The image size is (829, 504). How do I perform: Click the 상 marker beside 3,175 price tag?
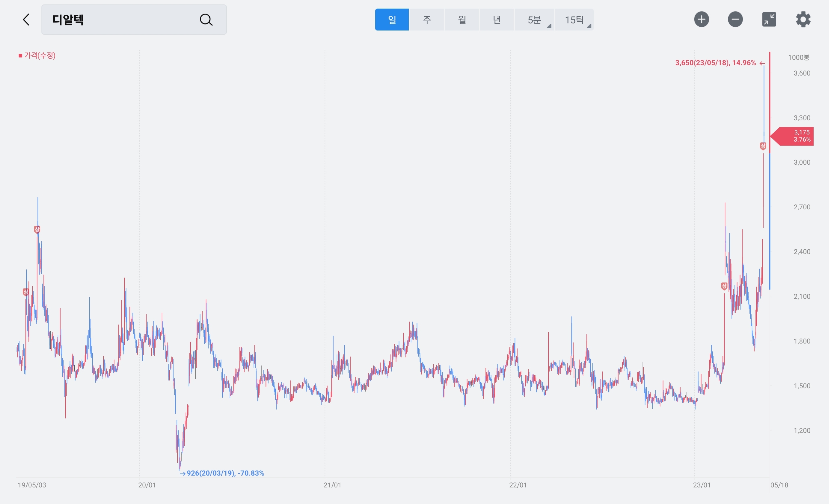click(763, 146)
